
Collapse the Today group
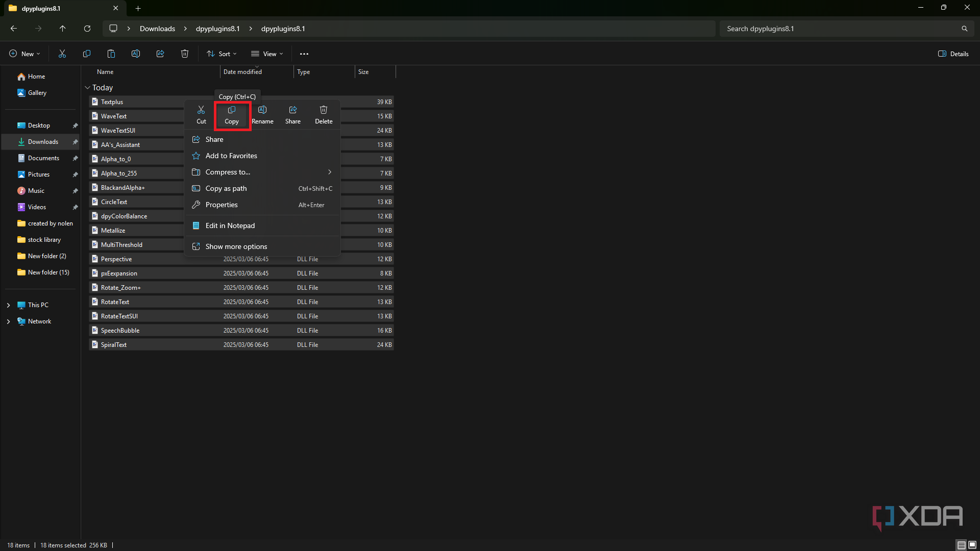pyautogui.click(x=87, y=88)
